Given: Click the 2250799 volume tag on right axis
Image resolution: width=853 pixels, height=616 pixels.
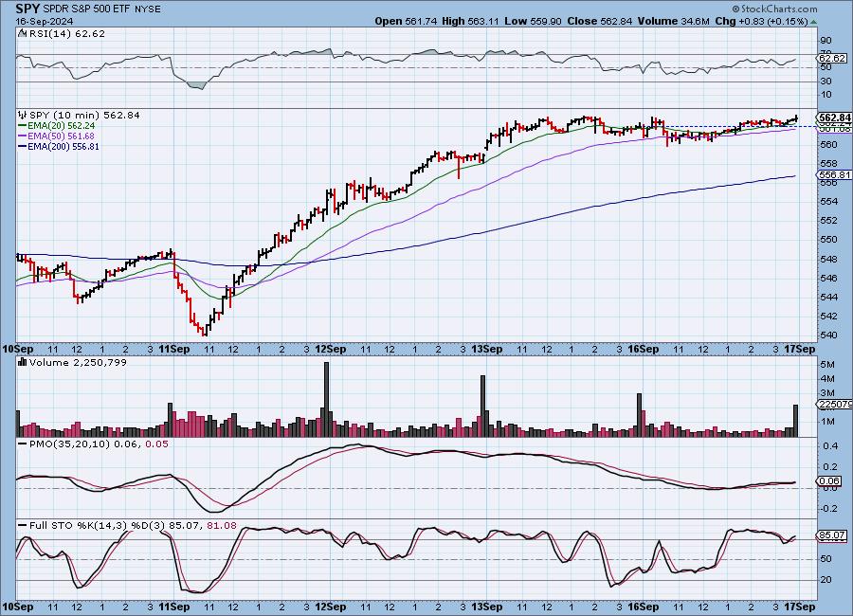Looking at the screenshot, I should pos(834,405).
